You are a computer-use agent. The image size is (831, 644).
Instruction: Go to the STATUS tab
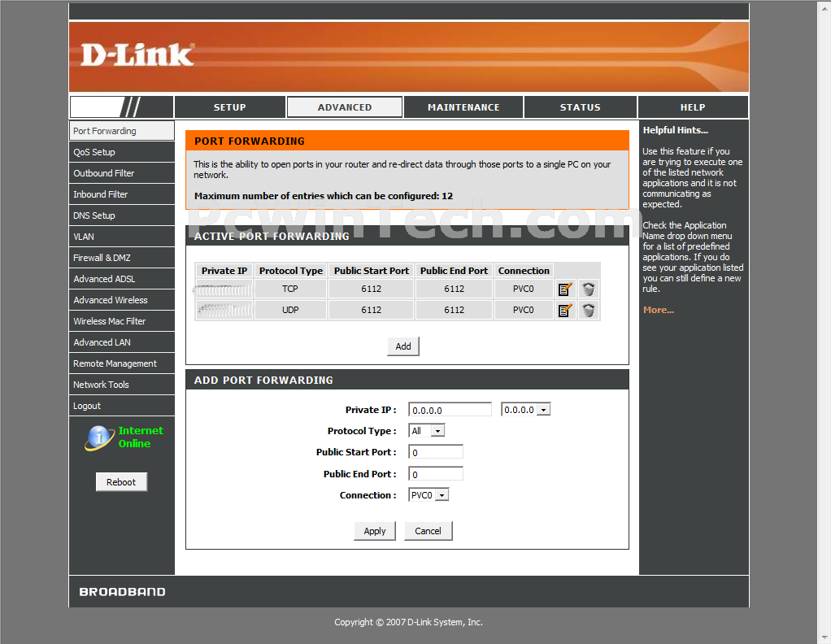pyautogui.click(x=581, y=107)
